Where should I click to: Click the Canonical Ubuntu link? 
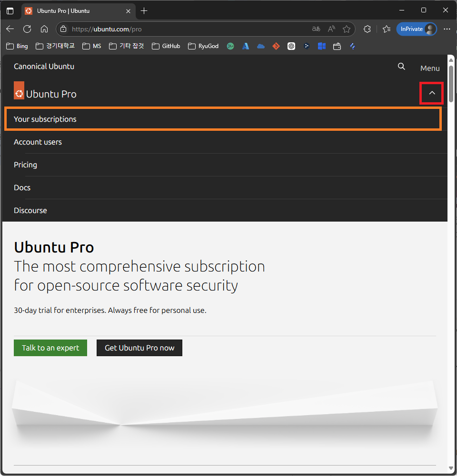44,67
